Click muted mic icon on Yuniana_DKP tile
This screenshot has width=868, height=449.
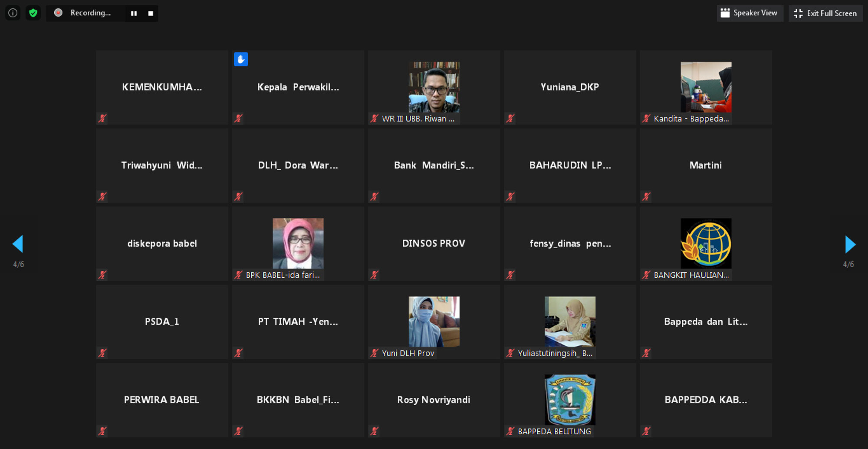(x=510, y=118)
